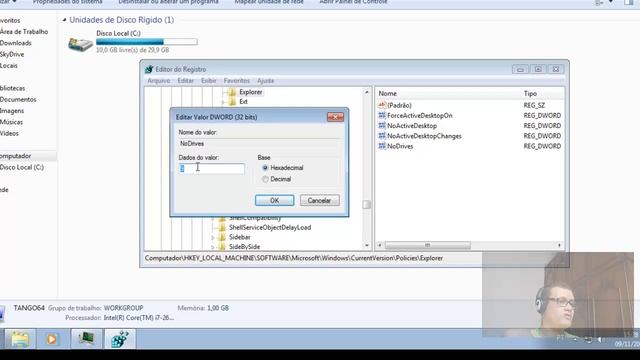Select the Ext folder in registry tree
Screen dimensions: 640x360
(x=243, y=102)
